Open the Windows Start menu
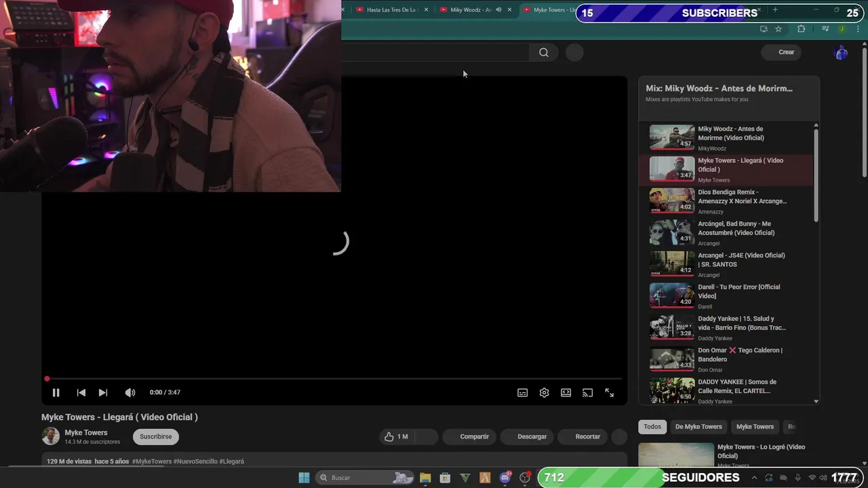Screen dimensions: 868x488 click(x=304, y=478)
